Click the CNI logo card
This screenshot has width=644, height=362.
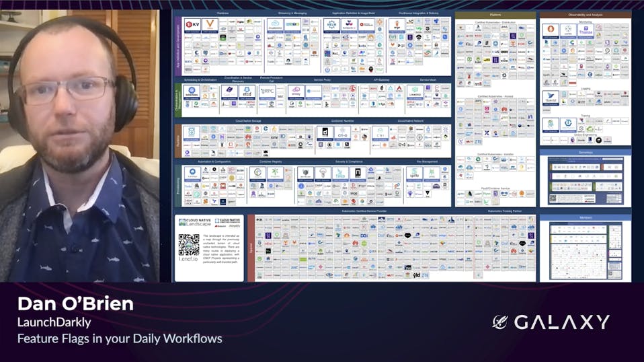380,133
